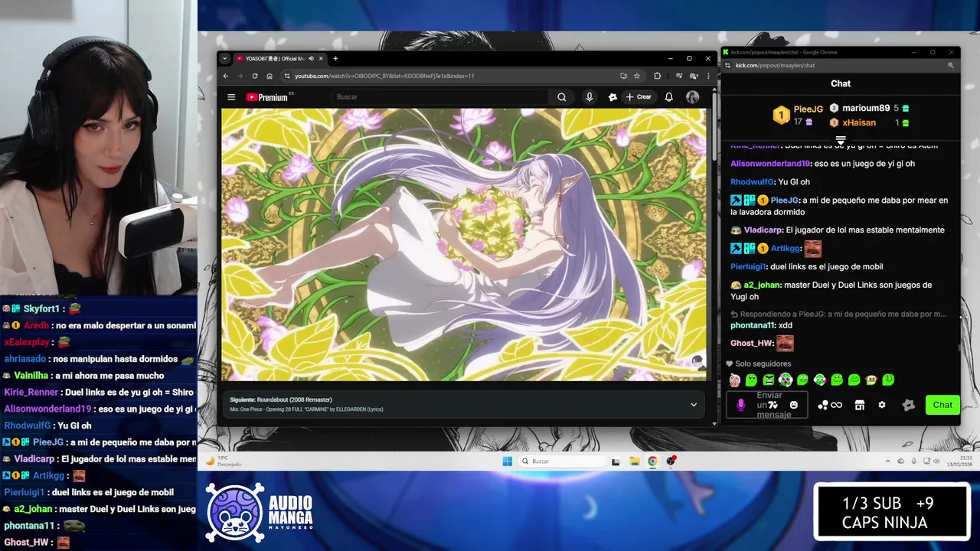Bookmark this page with the star icon
This screenshot has height=551, width=980.
(x=636, y=76)
